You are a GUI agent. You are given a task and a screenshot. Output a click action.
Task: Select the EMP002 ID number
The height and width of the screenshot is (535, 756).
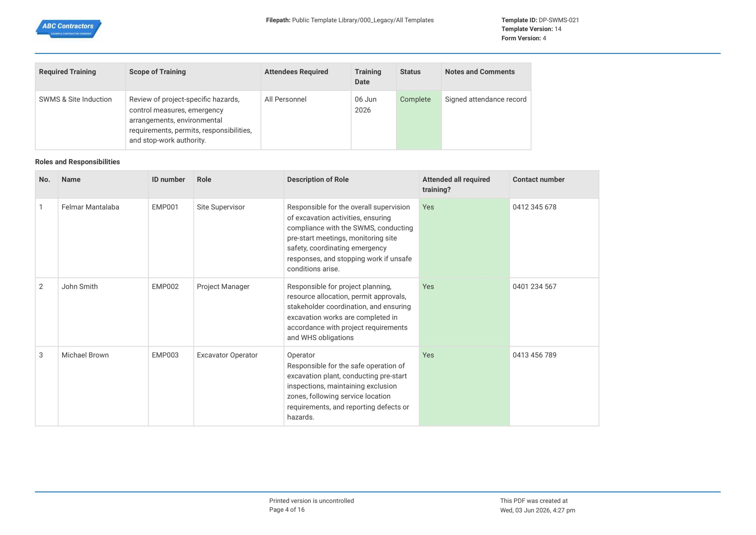[x=165, y=287]
